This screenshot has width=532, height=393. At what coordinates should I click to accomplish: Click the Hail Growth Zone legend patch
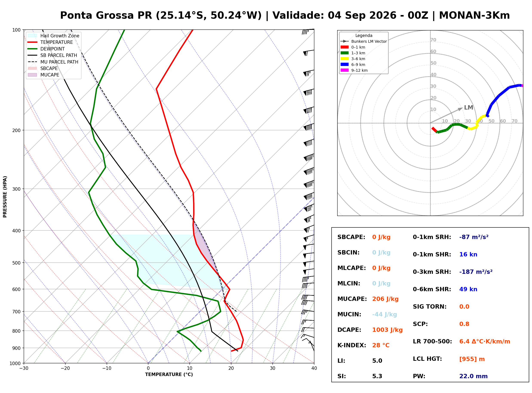tap(32, 36)
